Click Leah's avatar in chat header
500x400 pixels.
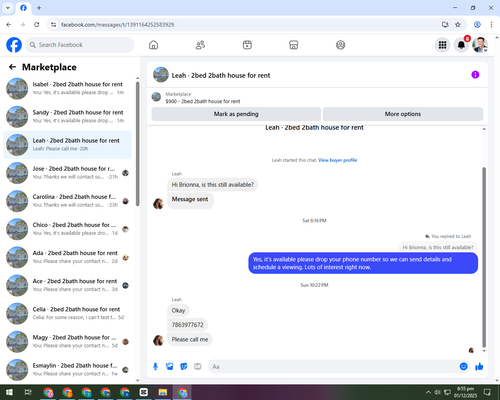161,75
